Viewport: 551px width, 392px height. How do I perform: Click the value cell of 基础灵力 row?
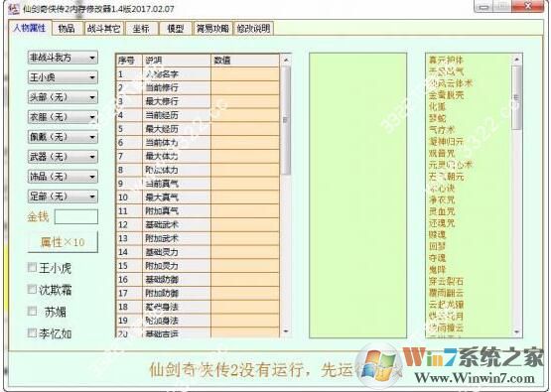[245, 252]
